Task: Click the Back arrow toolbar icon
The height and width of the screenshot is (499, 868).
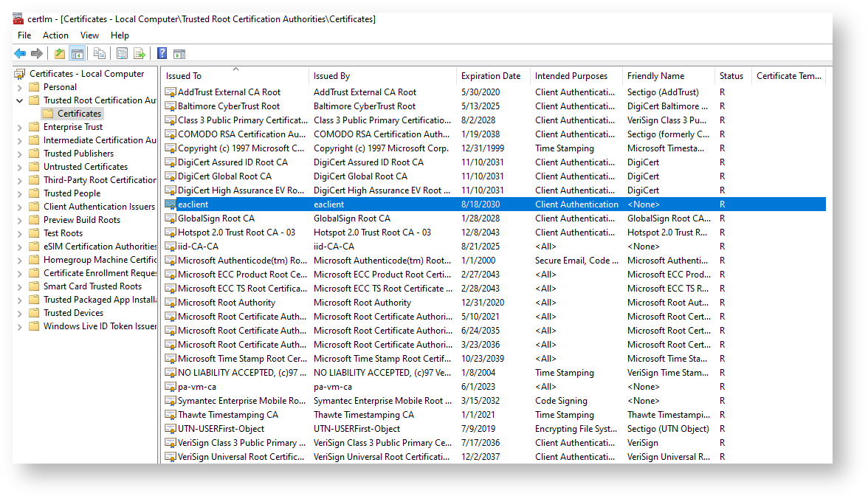Action: point(20,53)
